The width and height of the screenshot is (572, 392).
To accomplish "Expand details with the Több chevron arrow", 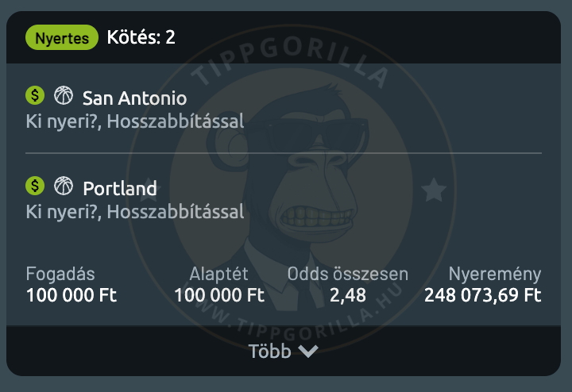I will tap(307, 352).
